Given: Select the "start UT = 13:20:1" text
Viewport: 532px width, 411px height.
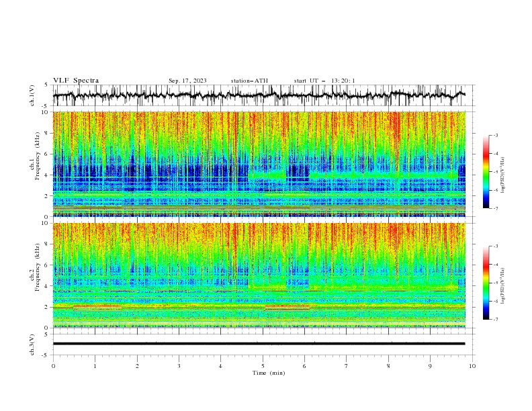Looking at the screenshot, I should pyautogui.click(x=324, y=81).
